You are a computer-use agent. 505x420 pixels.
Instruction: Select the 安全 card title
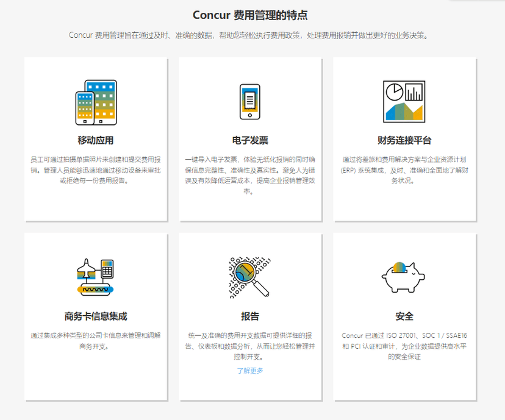(404, 316)
